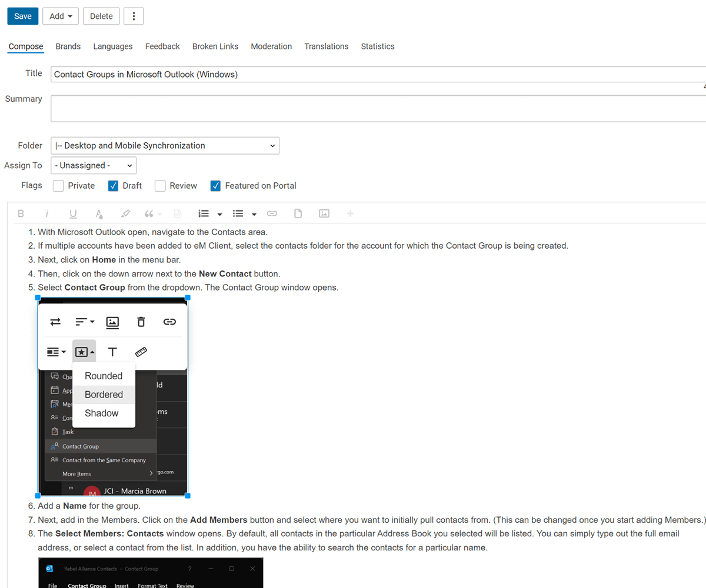Click bold 'Add Members' text in step 7

pos(219,520)
